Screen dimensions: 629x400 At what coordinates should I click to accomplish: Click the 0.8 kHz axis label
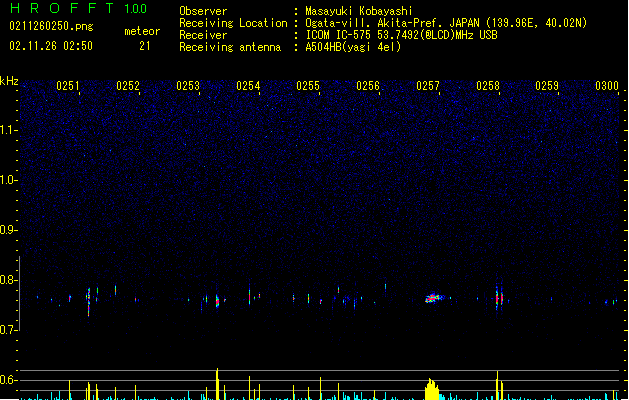[x=8, y=280]
